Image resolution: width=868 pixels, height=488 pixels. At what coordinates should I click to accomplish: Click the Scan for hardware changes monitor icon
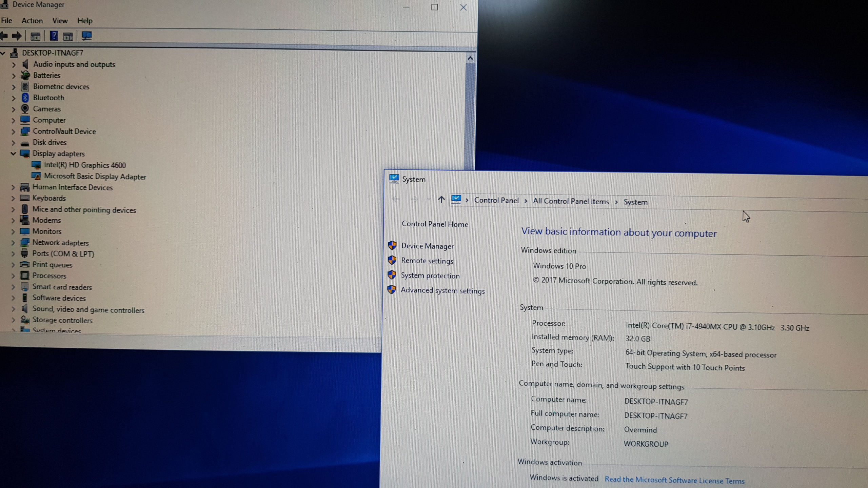click(x=87, y=36)
